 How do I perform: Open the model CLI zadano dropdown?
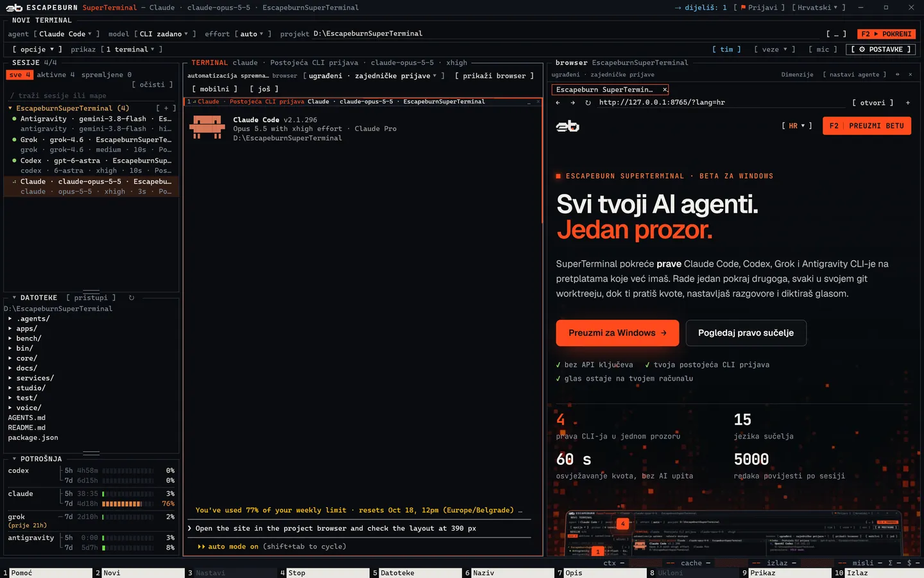pos(165,34)
